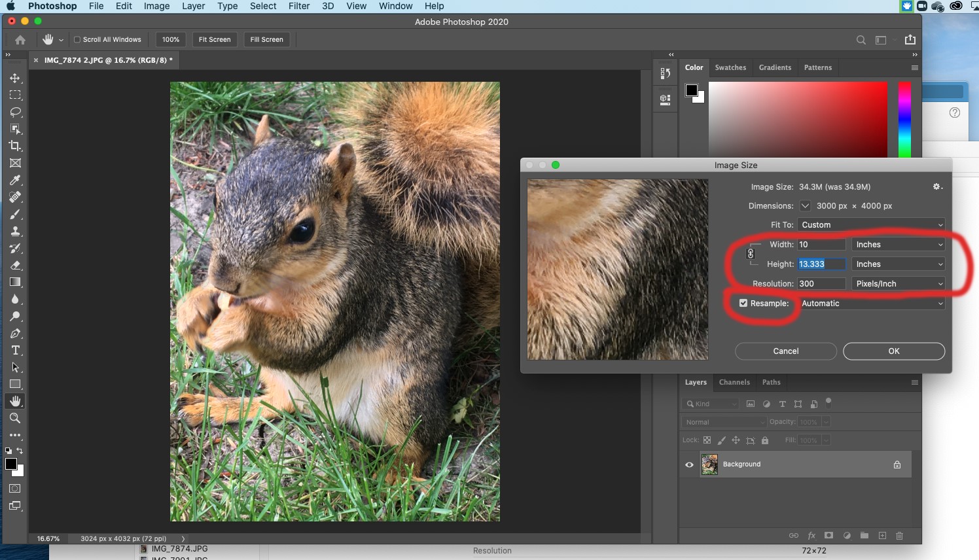Change screen mode from toolbar bottom
The height and width of the screenshot is (560, 979).
(15, 506)
